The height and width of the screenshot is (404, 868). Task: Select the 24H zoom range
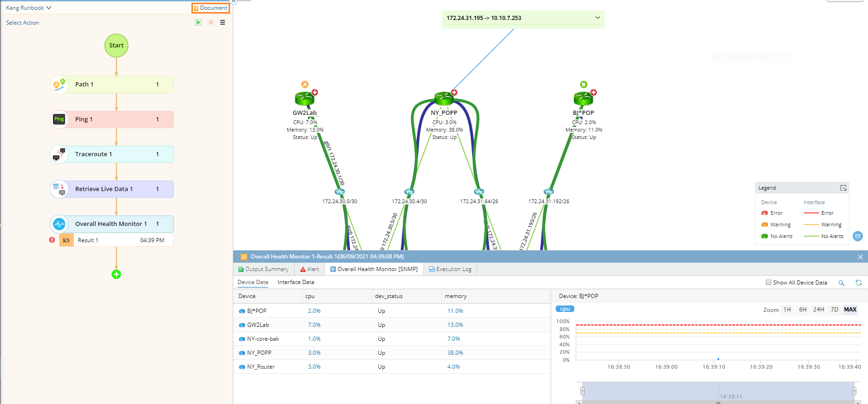click(819, 310)
